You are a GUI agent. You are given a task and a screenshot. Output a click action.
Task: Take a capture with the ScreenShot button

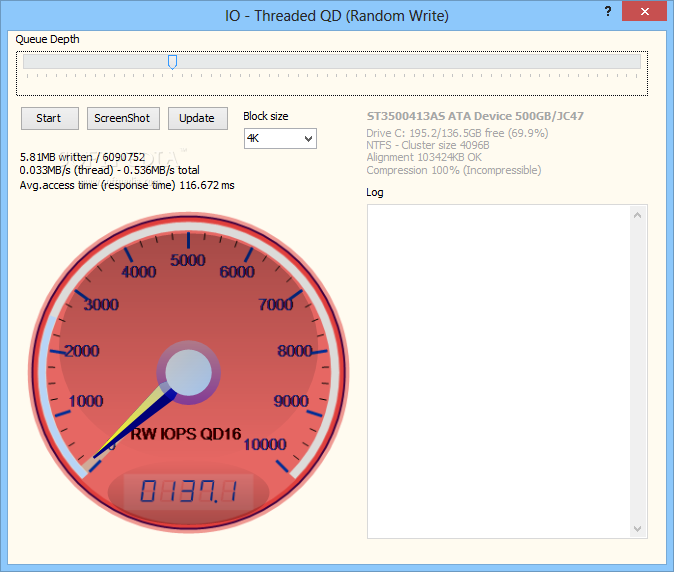(x=123, y=118)
